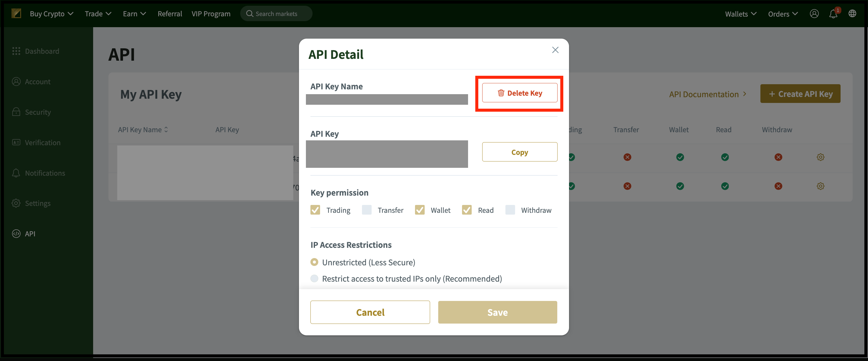The image size is (868, 361).
Task: Open the VIP Program menu item
Action: point(211,14)
